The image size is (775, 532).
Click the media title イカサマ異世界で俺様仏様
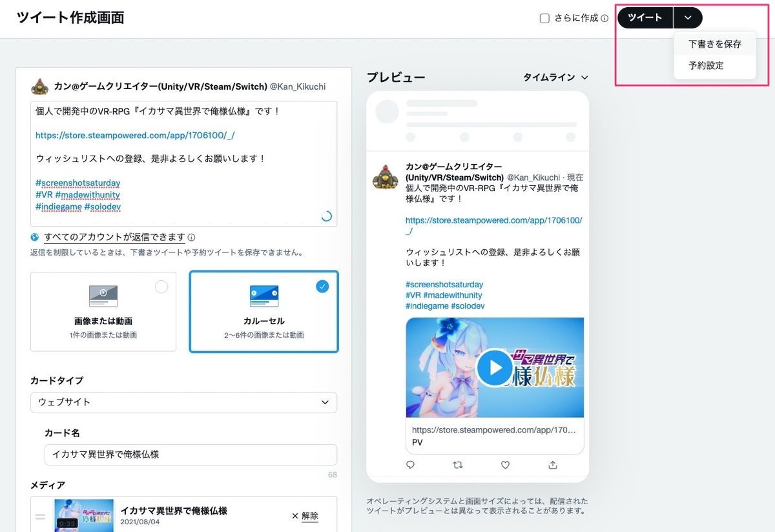pos(174,511)
